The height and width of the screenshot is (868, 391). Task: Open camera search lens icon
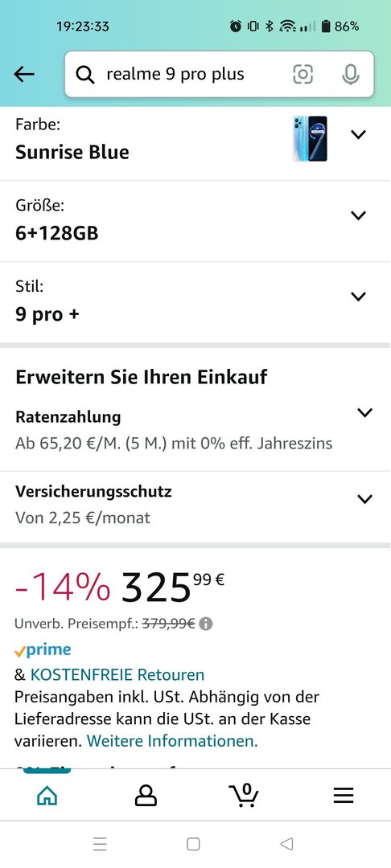click(x=303, y=74)
